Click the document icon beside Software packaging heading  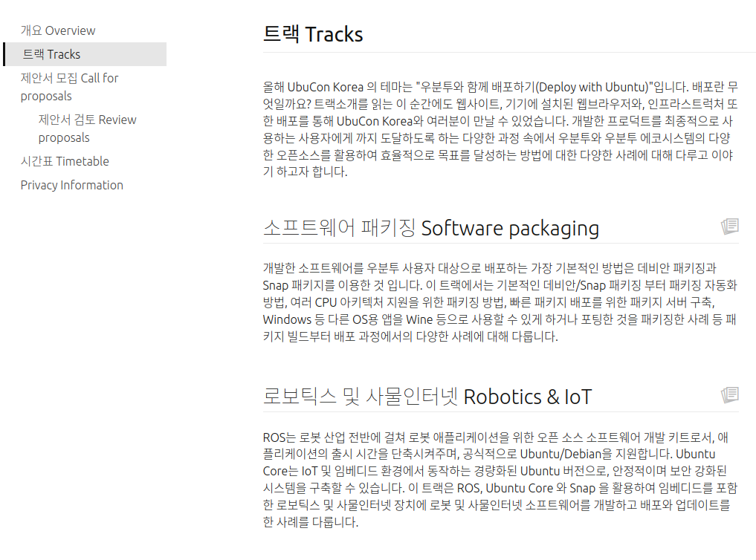click(730, 227)
